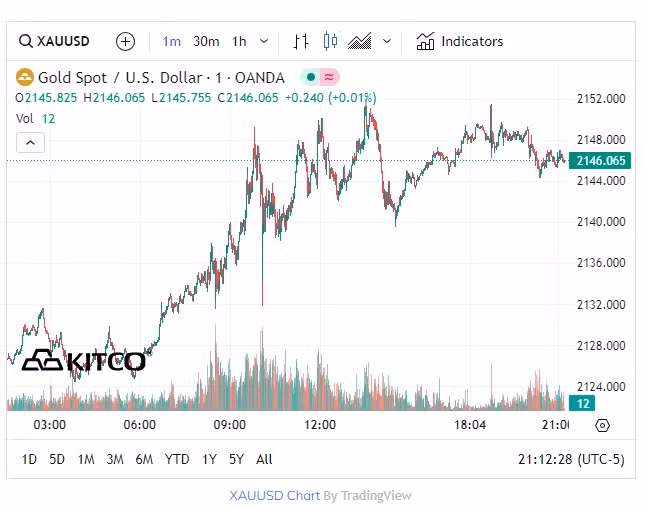Click the Gold Spot symbol icon
This screenshot has width=646, height=510.
pyautogui.click(x=24, y=77)
